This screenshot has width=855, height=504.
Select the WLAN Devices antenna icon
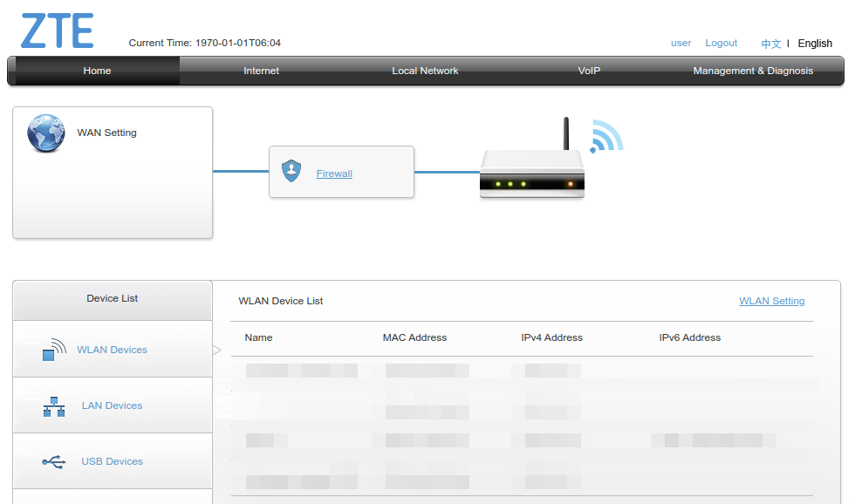(53, 347)
